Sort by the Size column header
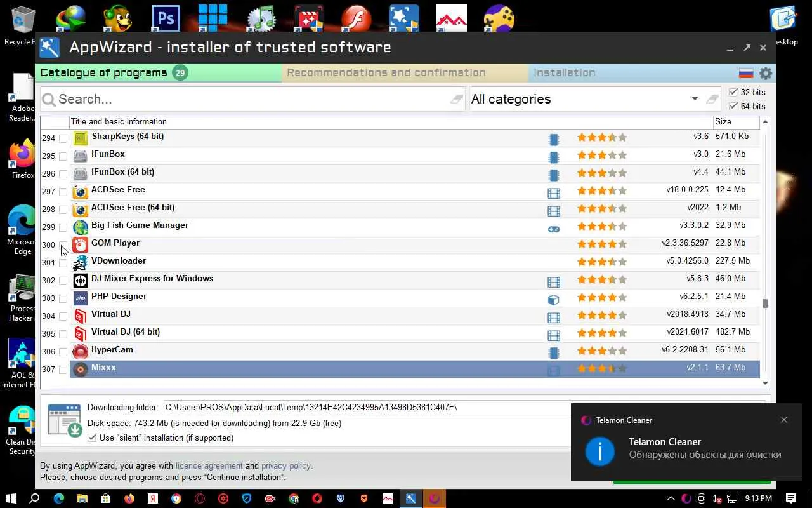 point(737,122)
